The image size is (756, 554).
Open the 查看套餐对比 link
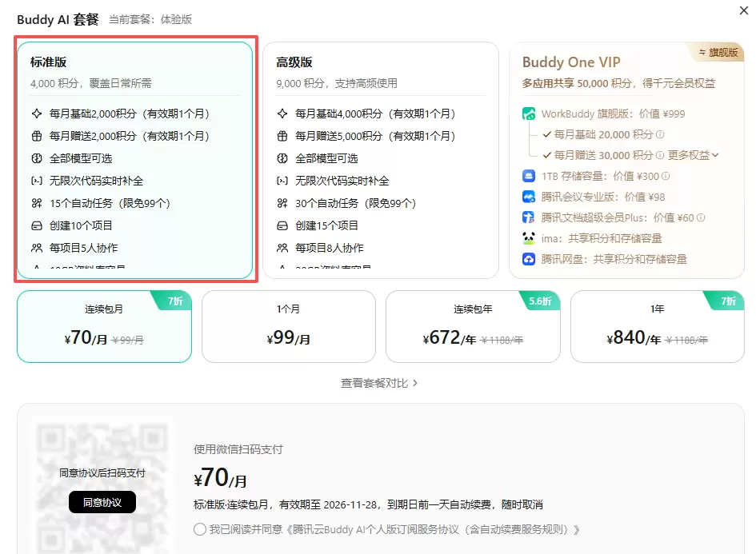pyautogui.click(x=379, y=383)
